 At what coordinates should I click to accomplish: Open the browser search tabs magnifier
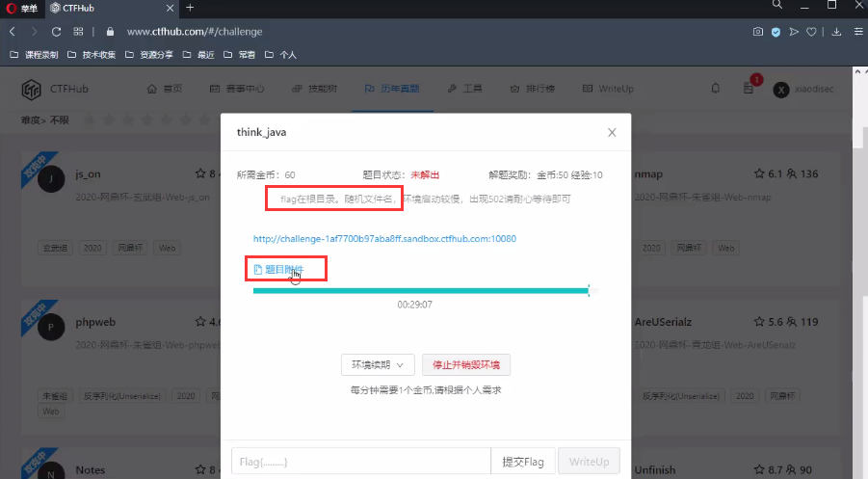click(777, 5)
